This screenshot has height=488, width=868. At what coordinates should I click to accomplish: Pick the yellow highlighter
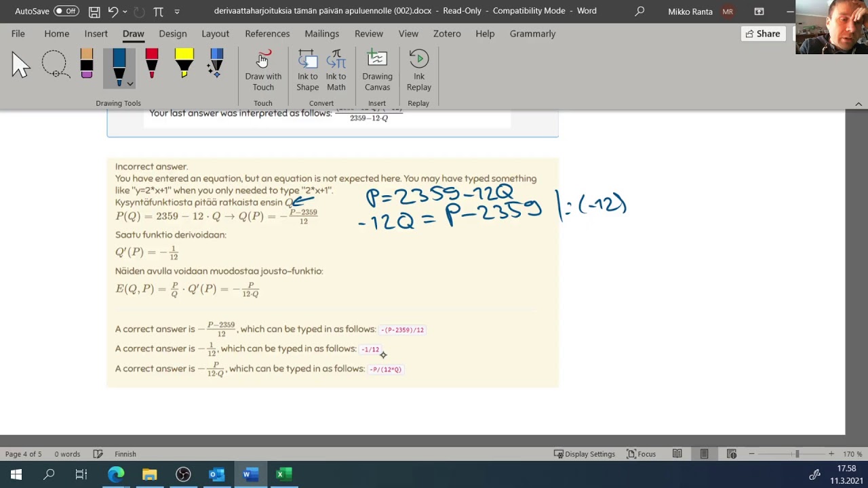[184, 64]
